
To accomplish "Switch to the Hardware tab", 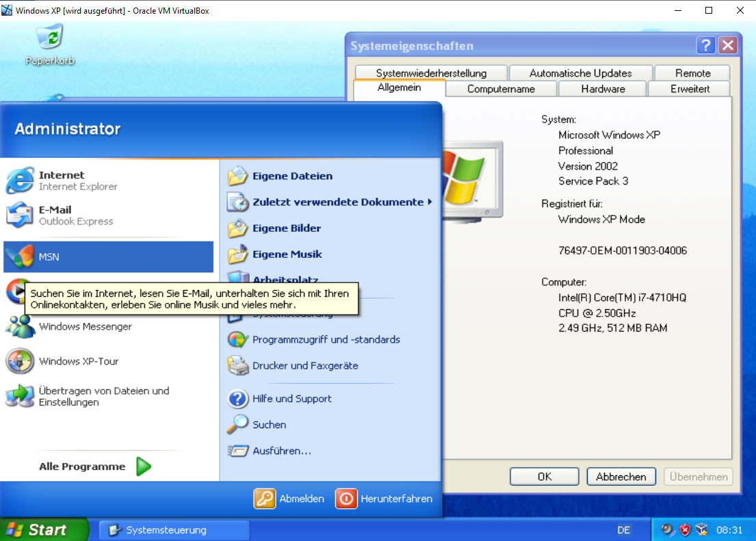I will [x=603, y=89].
